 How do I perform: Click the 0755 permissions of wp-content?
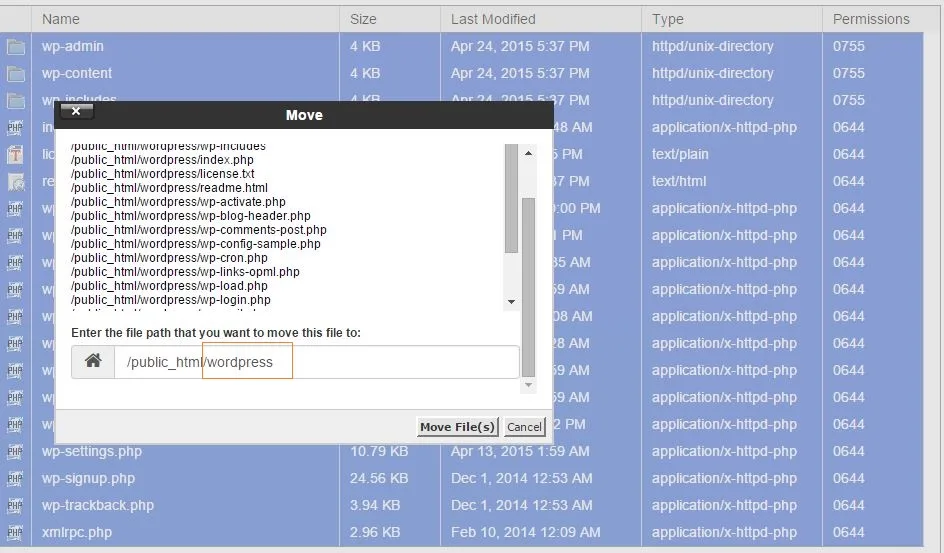(x=848, y=73)
